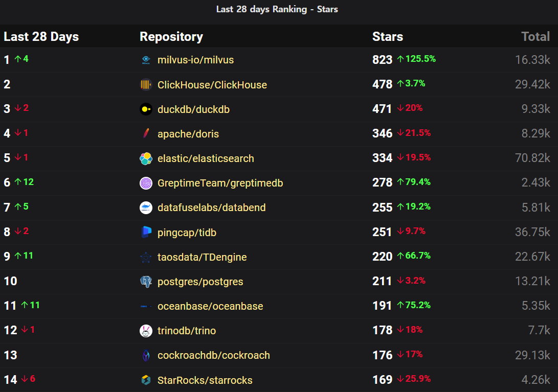The width and height of the screenshot is (558, 392).
Task: Click the 125.5% increase indicator
Action: pyautogui.click(x=416, y=59)
